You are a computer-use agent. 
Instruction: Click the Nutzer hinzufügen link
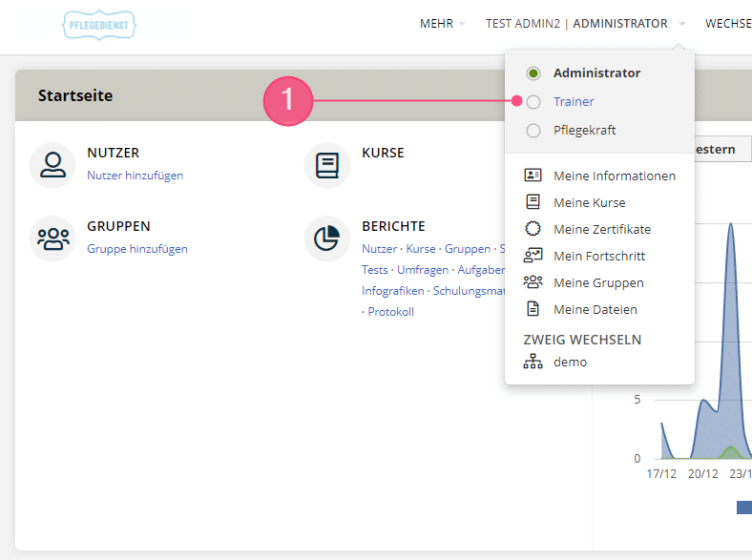point(136,176)
